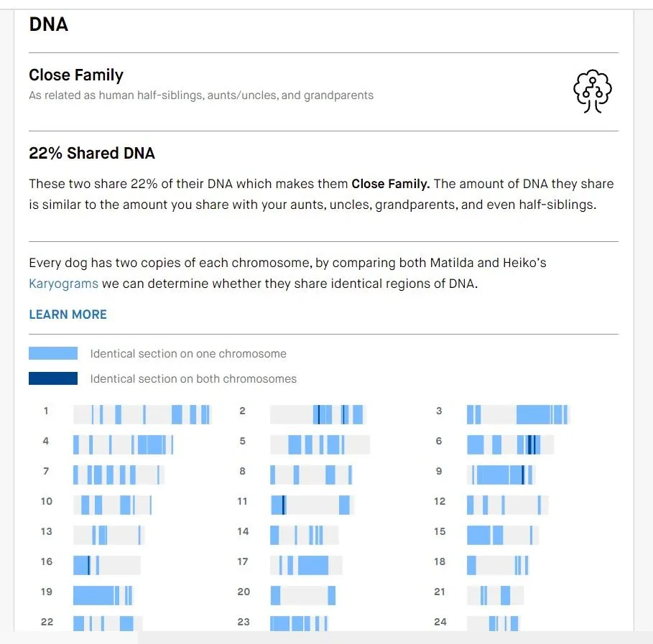
Task: Select chromosome 2 karyogram bar
Action: tap(318, 415)
